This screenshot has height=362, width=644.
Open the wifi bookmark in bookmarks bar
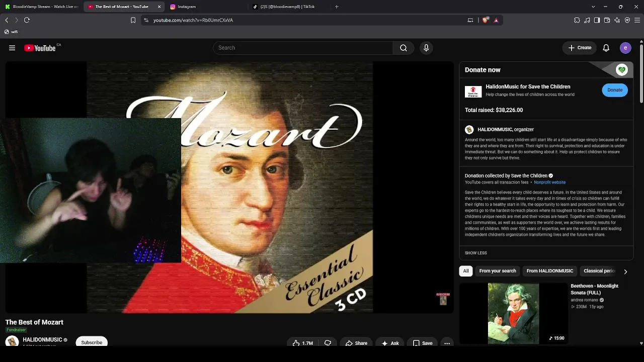(11, 32)
